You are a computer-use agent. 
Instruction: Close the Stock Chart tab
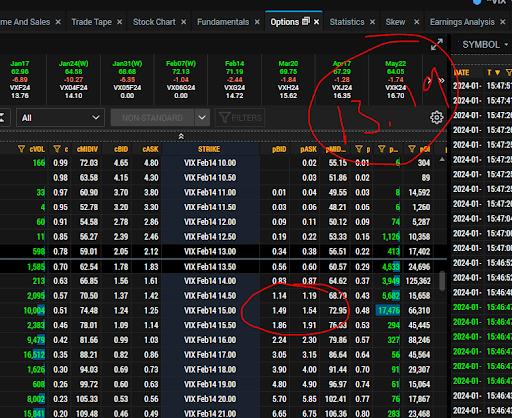pyautogui.click(x=183, y=22)
